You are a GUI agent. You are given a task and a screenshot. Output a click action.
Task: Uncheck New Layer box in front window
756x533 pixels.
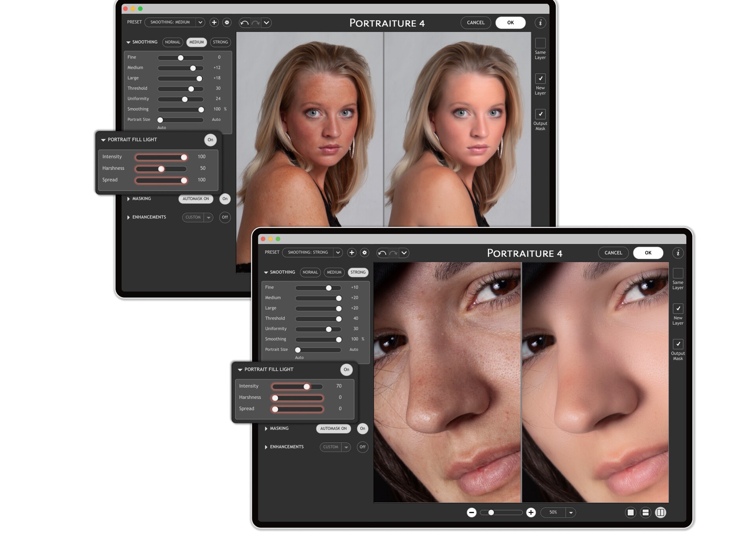(x=678, y=308)
